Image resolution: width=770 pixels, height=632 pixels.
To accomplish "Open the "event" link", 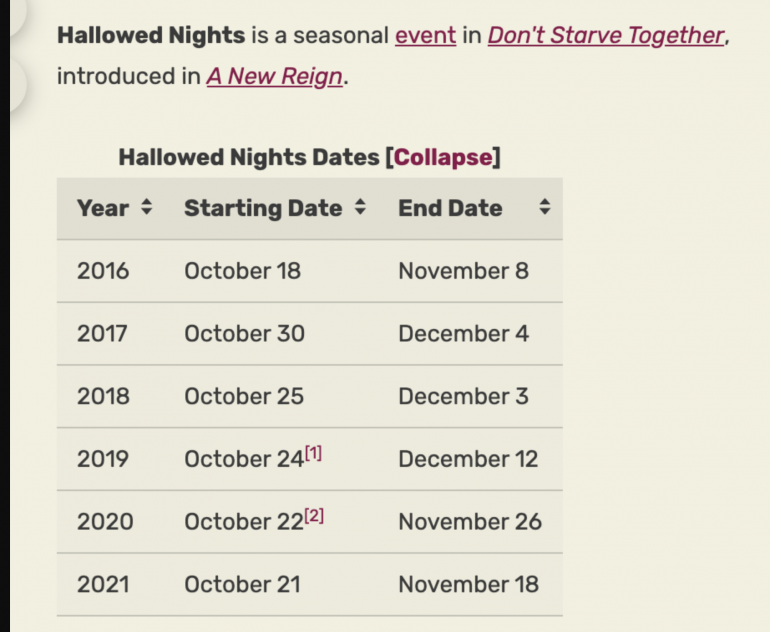I will 425,36.
